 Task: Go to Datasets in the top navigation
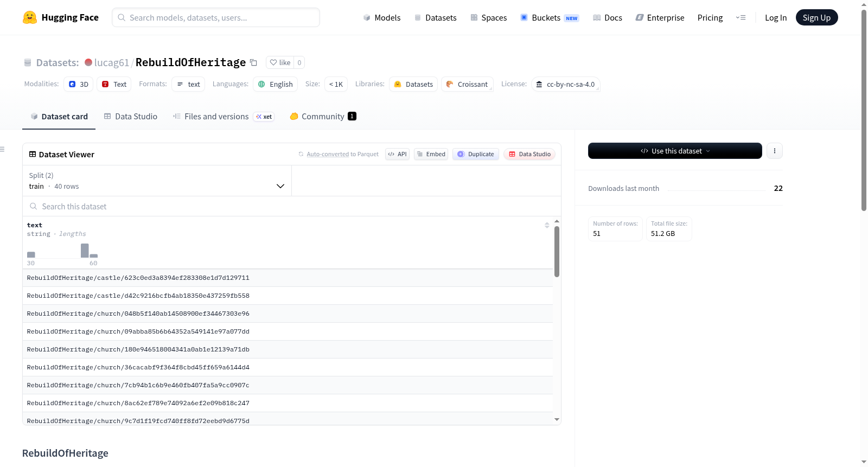(436, 17)
